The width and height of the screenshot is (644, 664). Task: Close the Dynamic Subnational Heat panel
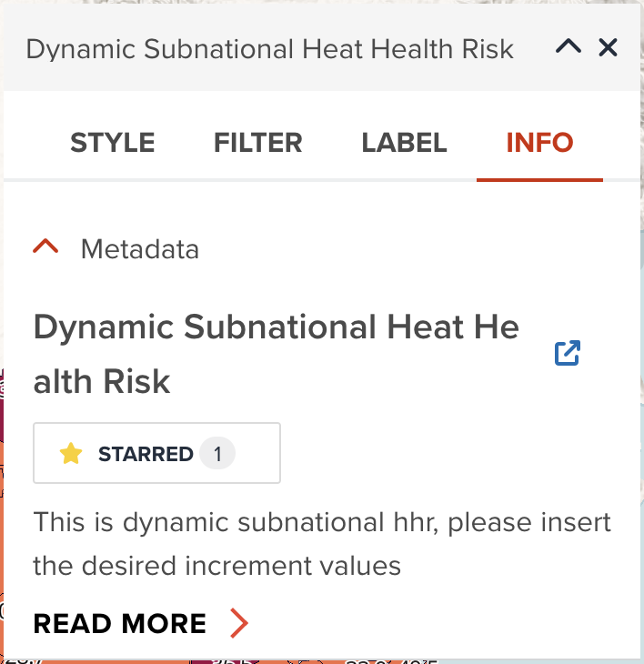[609, 47]
